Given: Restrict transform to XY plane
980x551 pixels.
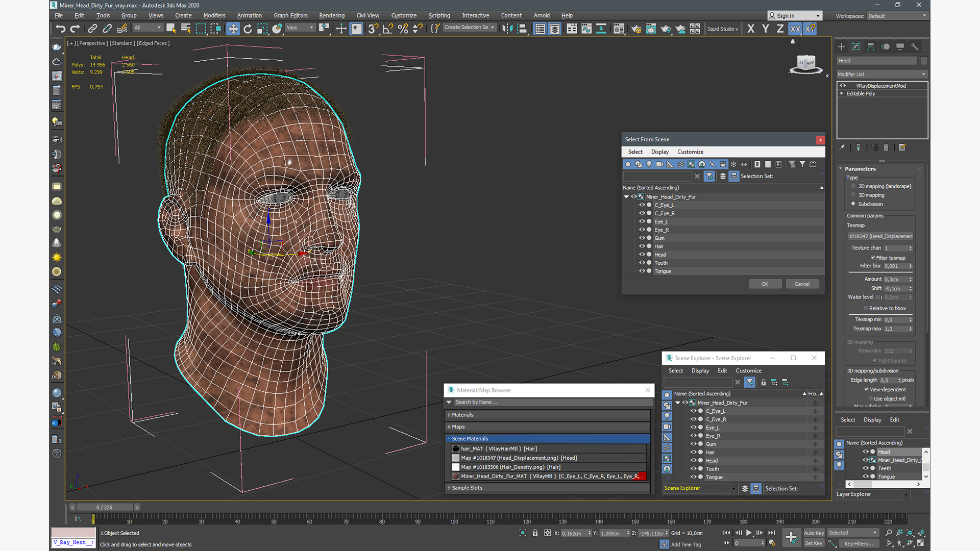Looking at the screenshot, I should [x=795, y=29].
